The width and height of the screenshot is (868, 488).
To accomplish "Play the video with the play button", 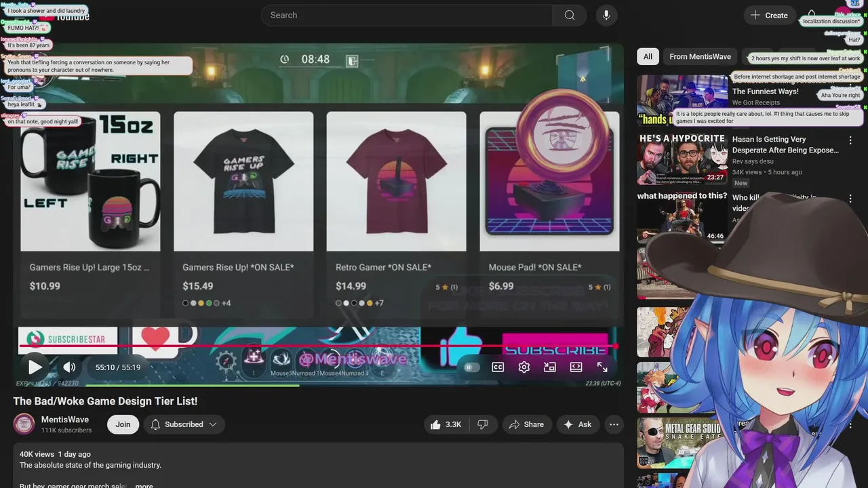I will pyautogui.click(x=35, y=367).
